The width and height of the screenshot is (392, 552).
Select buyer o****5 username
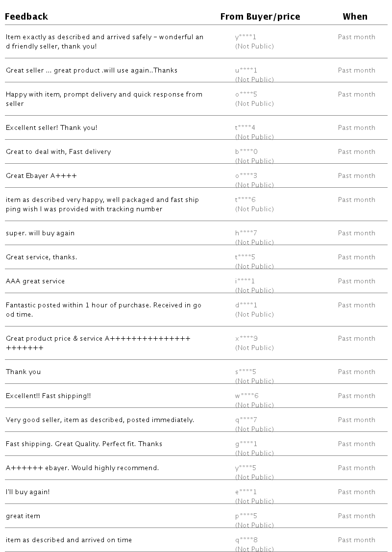tap(246, 95)
